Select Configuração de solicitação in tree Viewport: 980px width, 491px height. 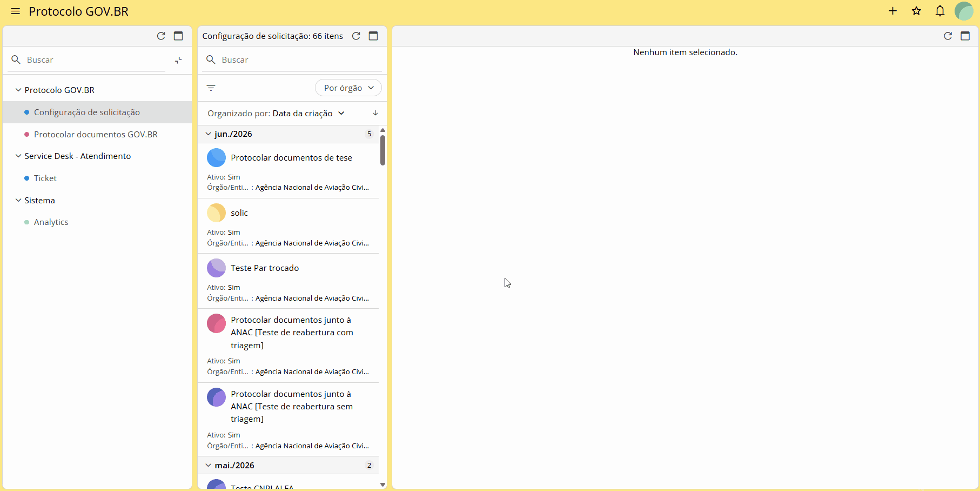[x=97, y=112]
